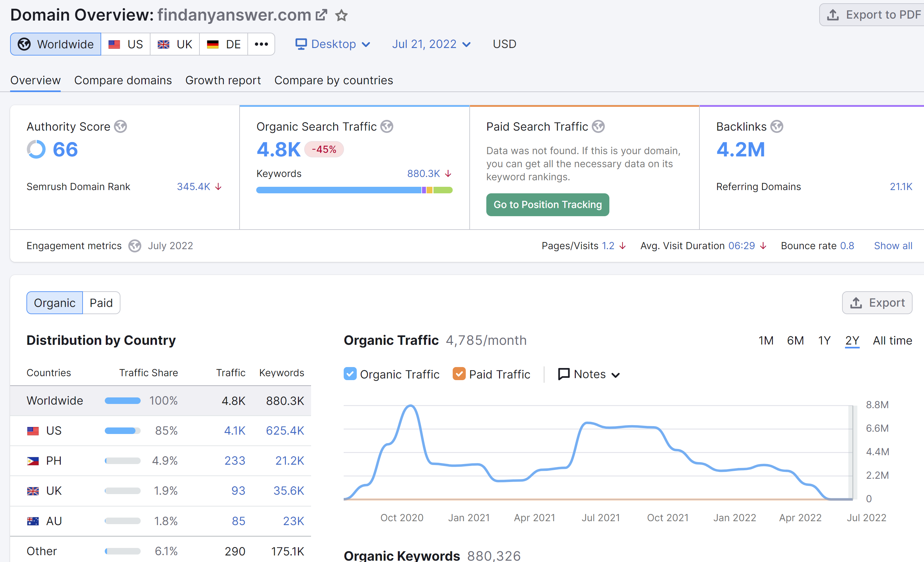Click Go to Position Tracking button

tap(547, 204)
